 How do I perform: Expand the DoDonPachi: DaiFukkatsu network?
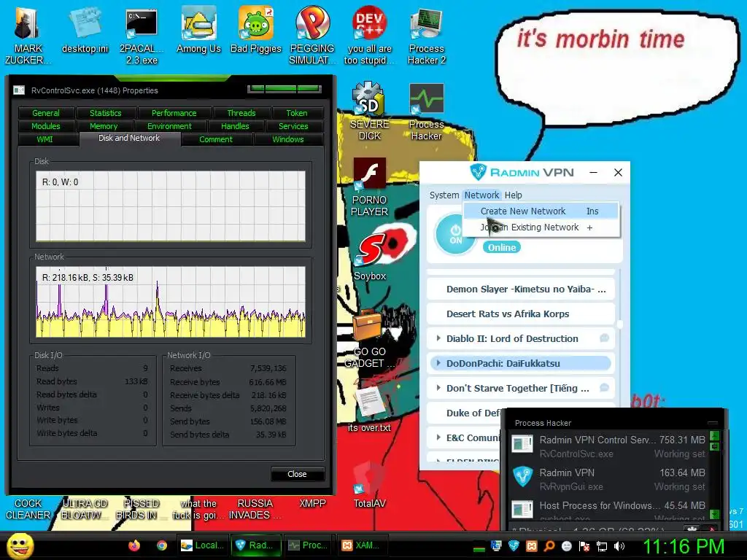coord(438,363)
